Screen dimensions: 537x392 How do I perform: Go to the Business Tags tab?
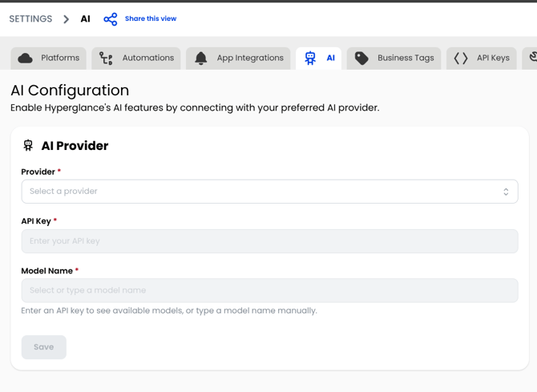(394, 59)
